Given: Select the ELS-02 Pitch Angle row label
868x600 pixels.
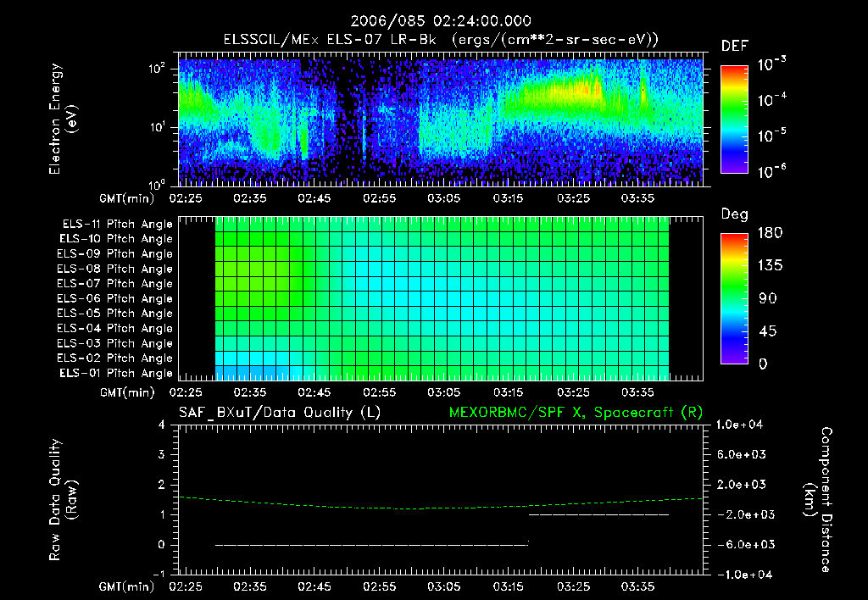Looking at the screenshot, I should [114, 358].
